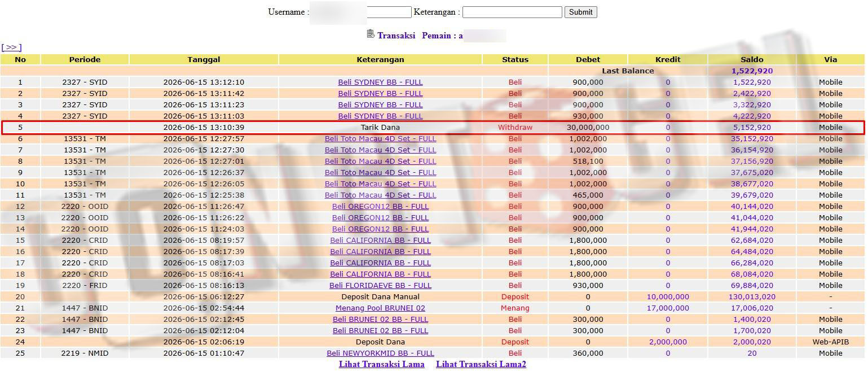The height and width of the screenshot is (380, 868).
Task: Open Beli Toto Macau 4D Set link in row 8
Action: [x=380, y=161]
